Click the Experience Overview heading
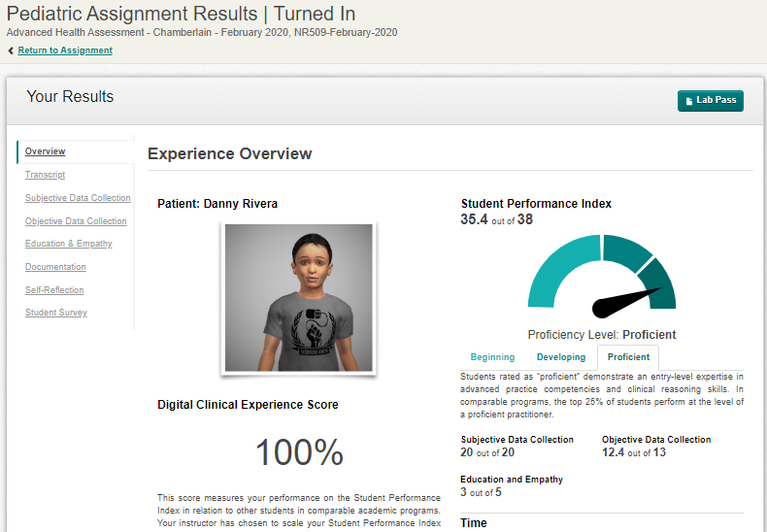767x532 pixels. pyautogui.click(x=229, y=153)
